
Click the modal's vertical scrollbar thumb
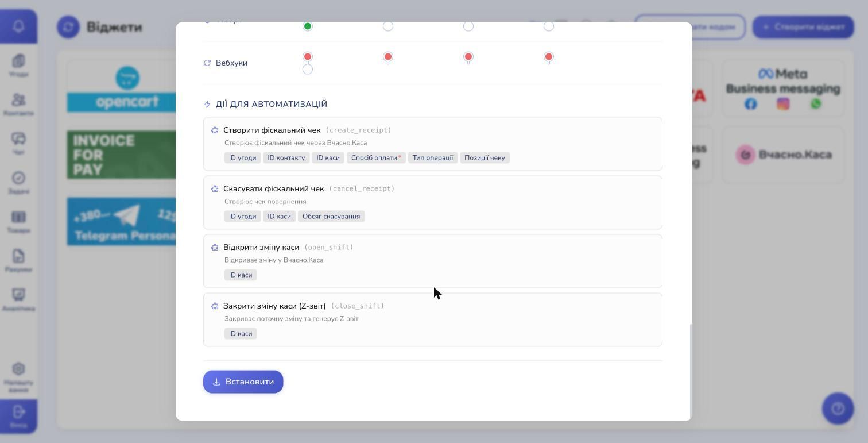click(x=691, y=372)
